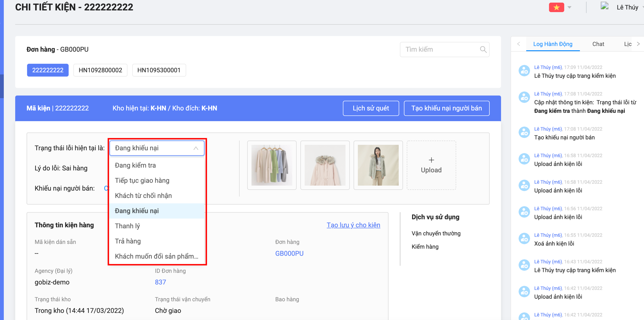Open the 'Log Hành Động' tab
This screenshot has width=644, height=320.
(553, 44)
